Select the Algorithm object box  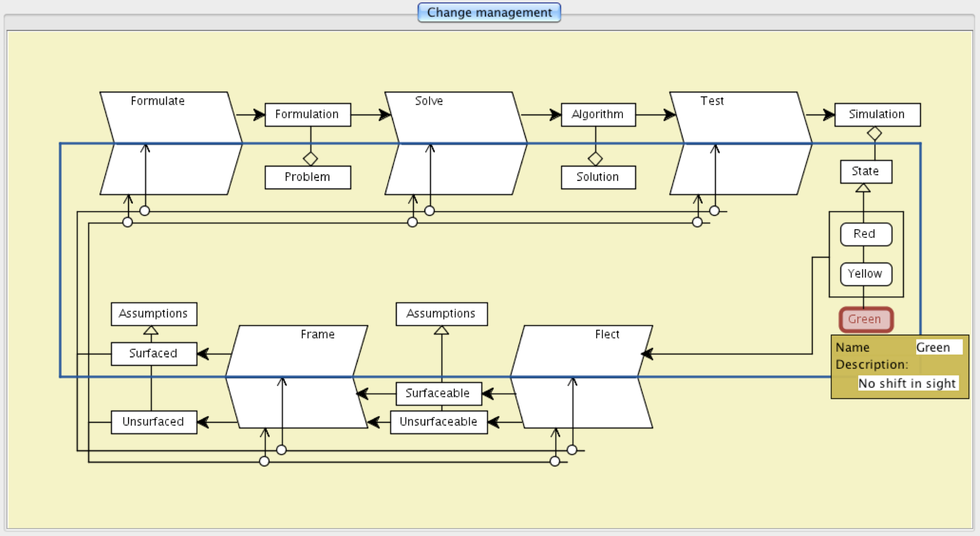tap(598, 115)
